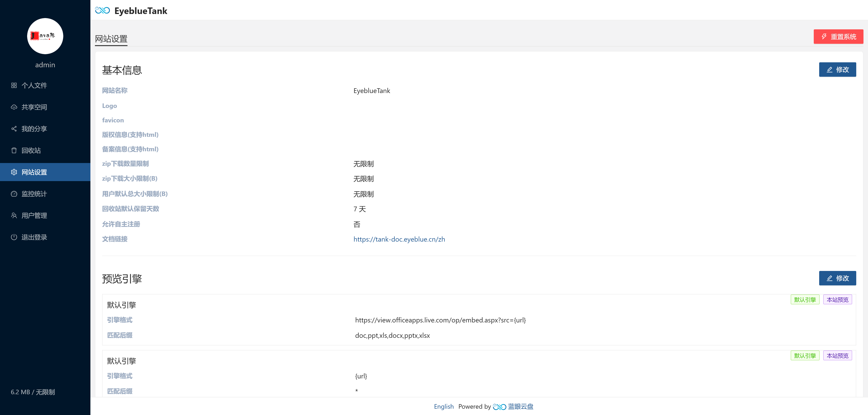Screen dimensions: 868x415
Task: Open the admin avatar image
Action: [45, 36]
